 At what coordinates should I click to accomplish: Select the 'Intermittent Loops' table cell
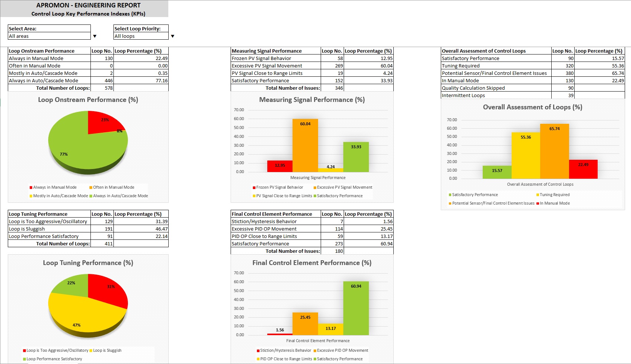496,95
